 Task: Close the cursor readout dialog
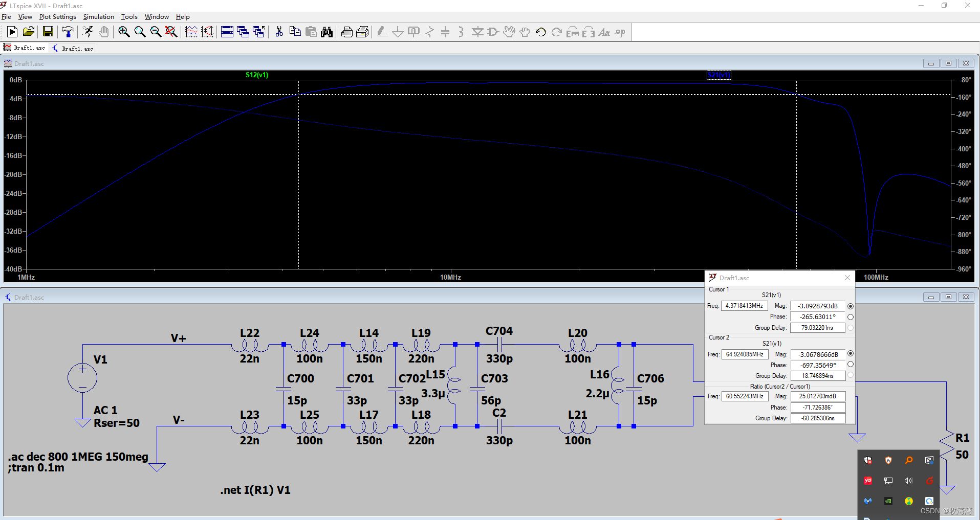(847, 278)
